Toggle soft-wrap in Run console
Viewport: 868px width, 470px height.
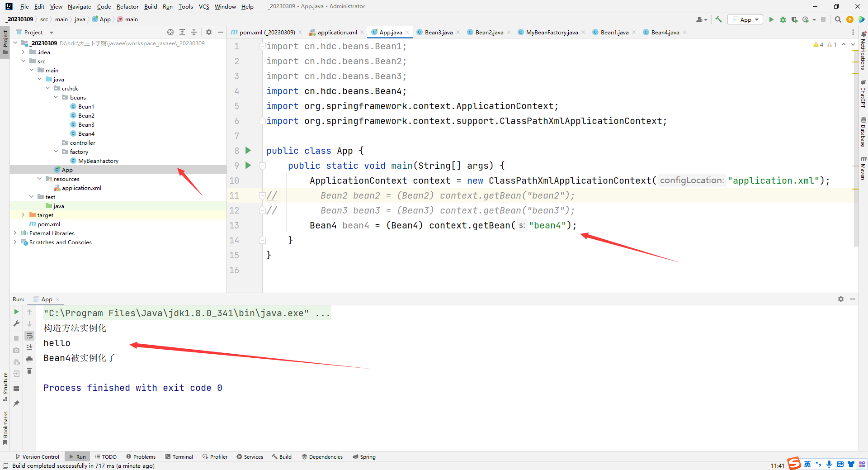(x=29, y=336)
